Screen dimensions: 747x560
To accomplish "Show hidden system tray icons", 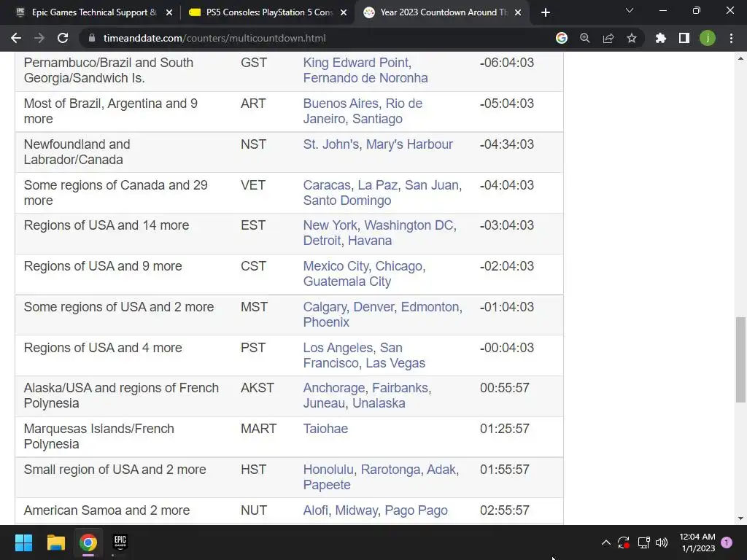I will 606,542.
